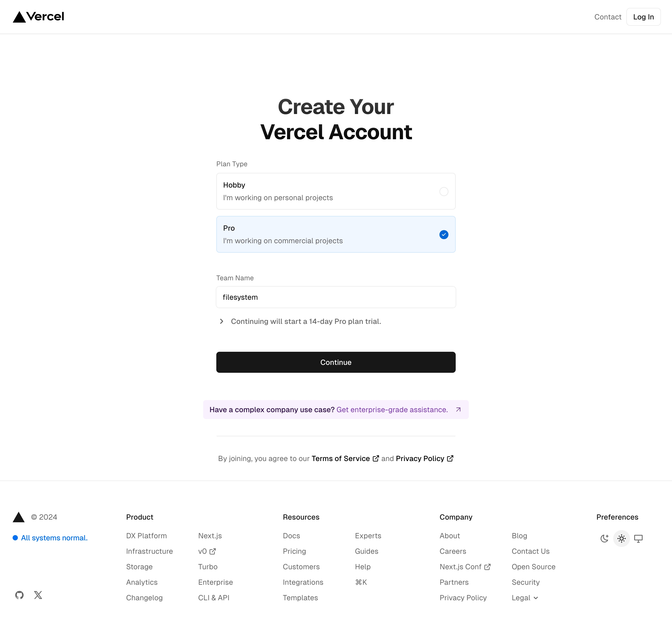672x631 pixels.
Task: Open Turbo footer link
Action: (x=208, y=567)
